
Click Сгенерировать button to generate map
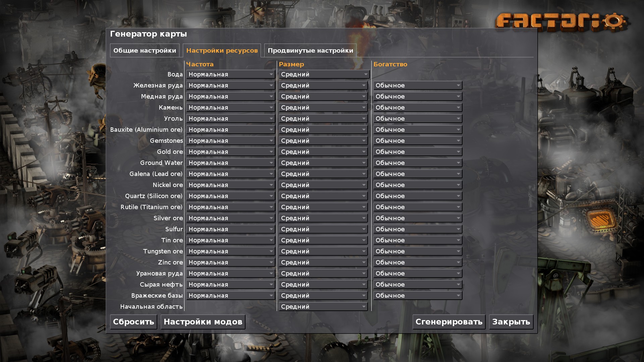click(449, 321)
